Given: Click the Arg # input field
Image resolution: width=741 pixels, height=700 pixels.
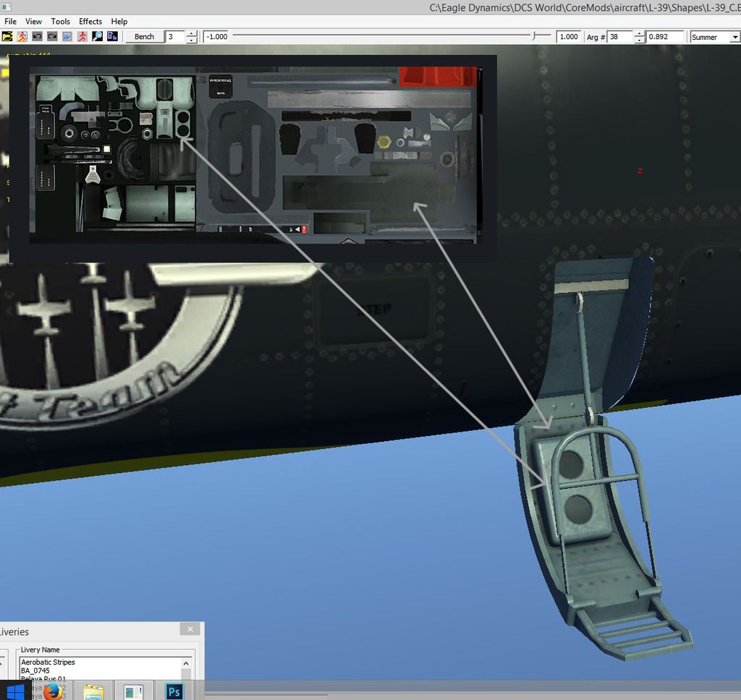Looking at the screenshot, I should (619, 37).
